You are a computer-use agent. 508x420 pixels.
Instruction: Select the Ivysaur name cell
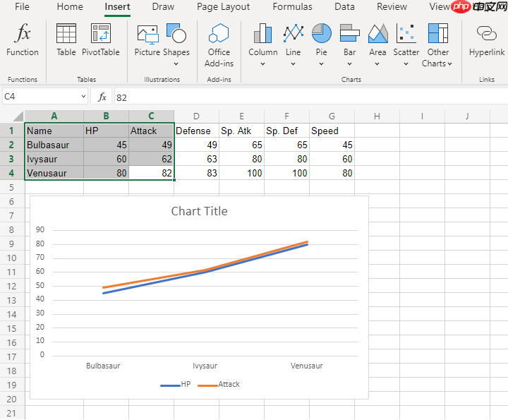[x=54, y=159]
